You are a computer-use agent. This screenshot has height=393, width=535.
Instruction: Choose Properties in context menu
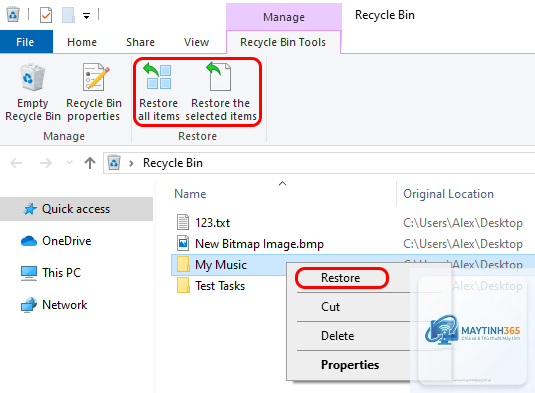coord(350,365)
